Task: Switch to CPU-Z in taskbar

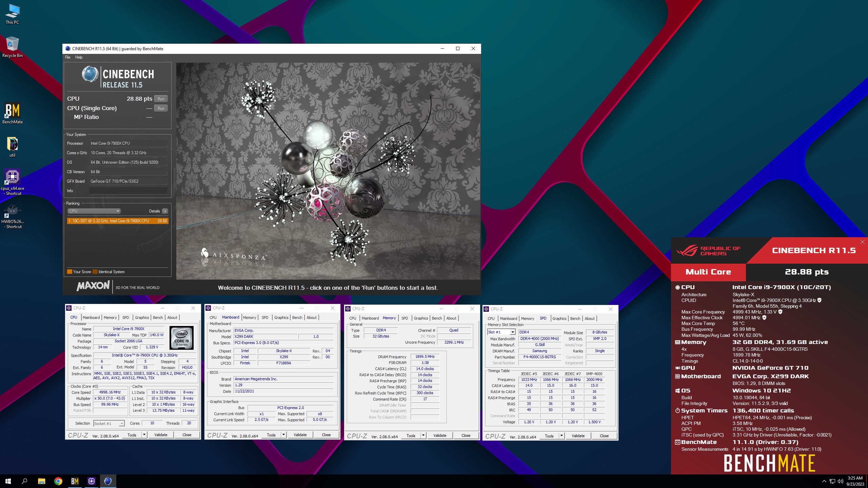Action: (92, 481)
